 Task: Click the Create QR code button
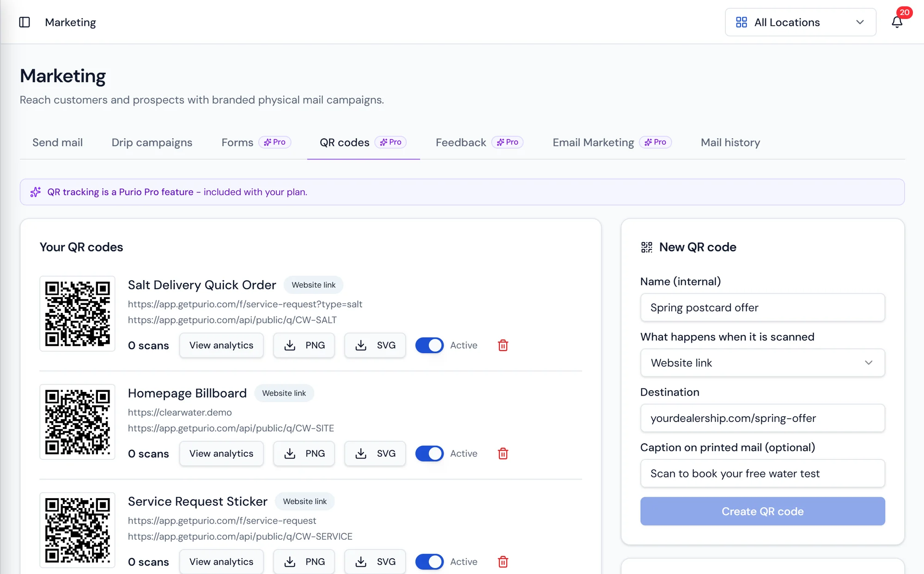pyautogui.click(x=763, y=511)
